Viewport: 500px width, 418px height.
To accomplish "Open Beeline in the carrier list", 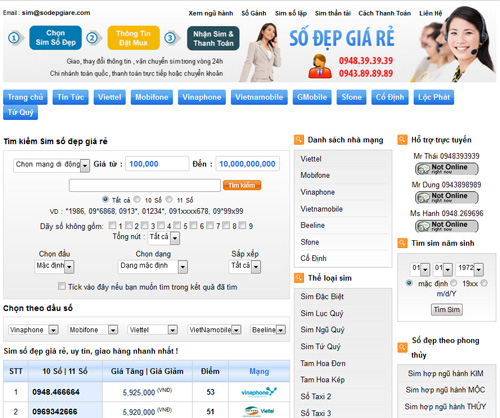I will pos(313,225).
